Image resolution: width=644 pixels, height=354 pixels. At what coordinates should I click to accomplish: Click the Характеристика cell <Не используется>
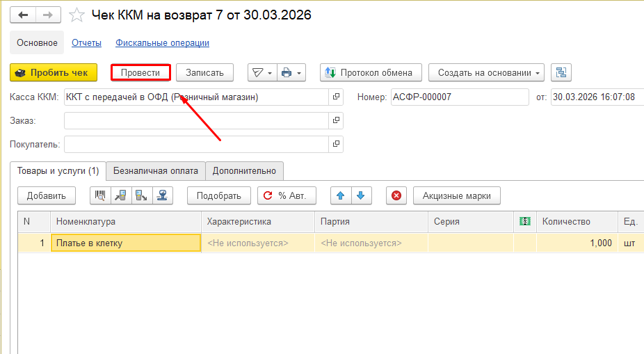coord(258,243)
